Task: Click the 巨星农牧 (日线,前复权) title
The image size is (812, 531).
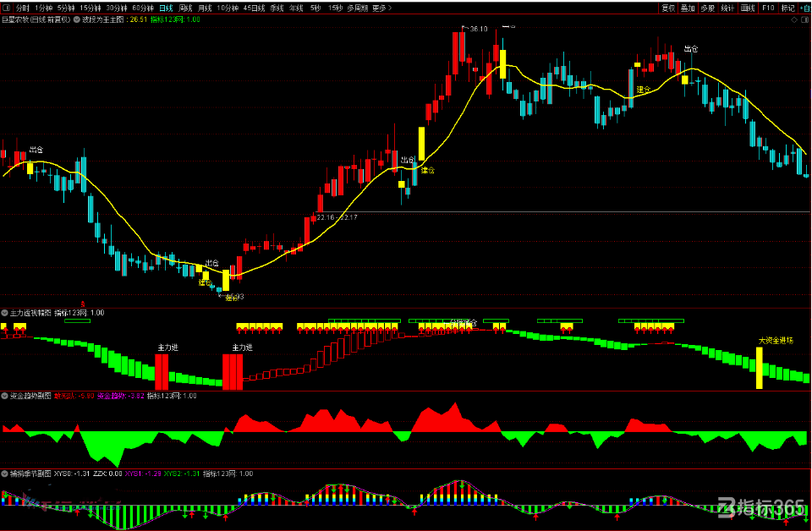Action: (x=36, y=19)
